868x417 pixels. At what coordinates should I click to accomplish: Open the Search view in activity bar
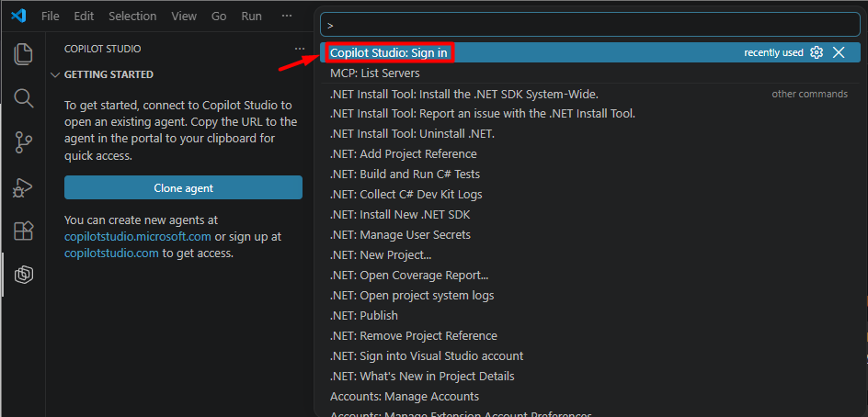(x=23, y=98)
